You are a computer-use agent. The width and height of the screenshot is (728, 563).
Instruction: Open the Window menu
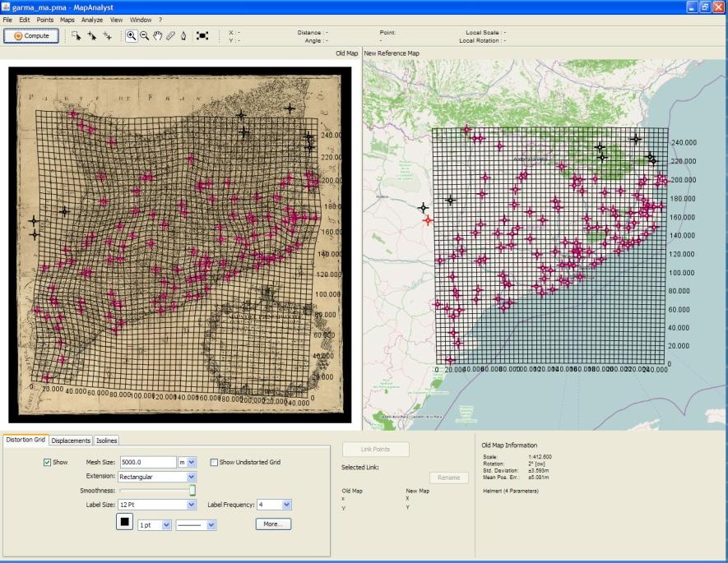point(141,20)
